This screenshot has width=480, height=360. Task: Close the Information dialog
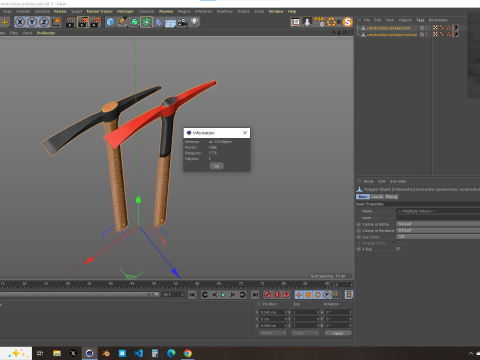[x=245, y=133]
